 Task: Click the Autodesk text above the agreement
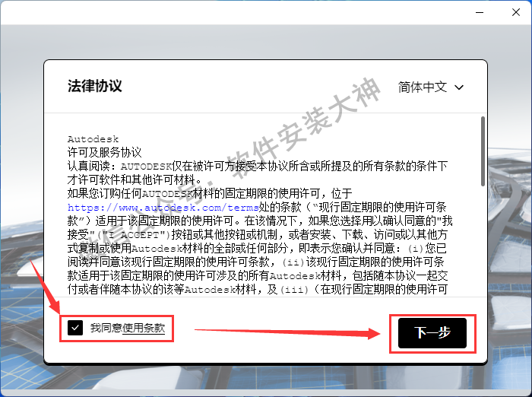[x=93, y=139]
